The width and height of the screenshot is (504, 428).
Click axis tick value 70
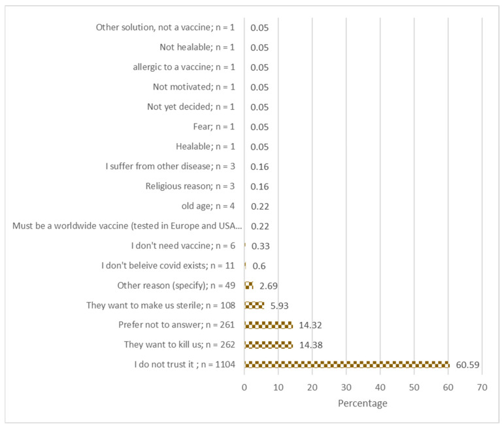pyautogui.click(x=482, y=387)
